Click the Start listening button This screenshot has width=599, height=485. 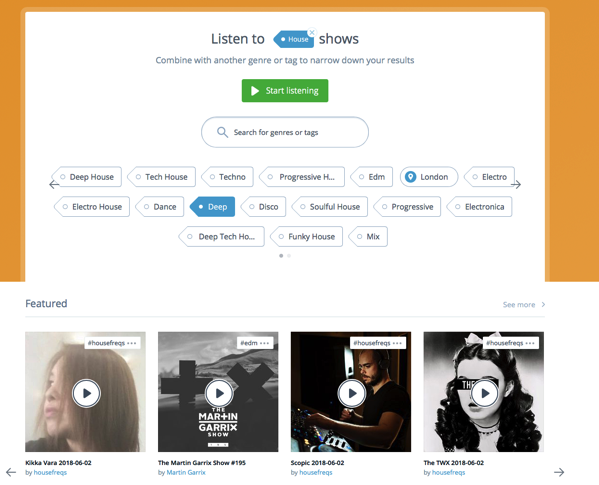coord(285,91)
